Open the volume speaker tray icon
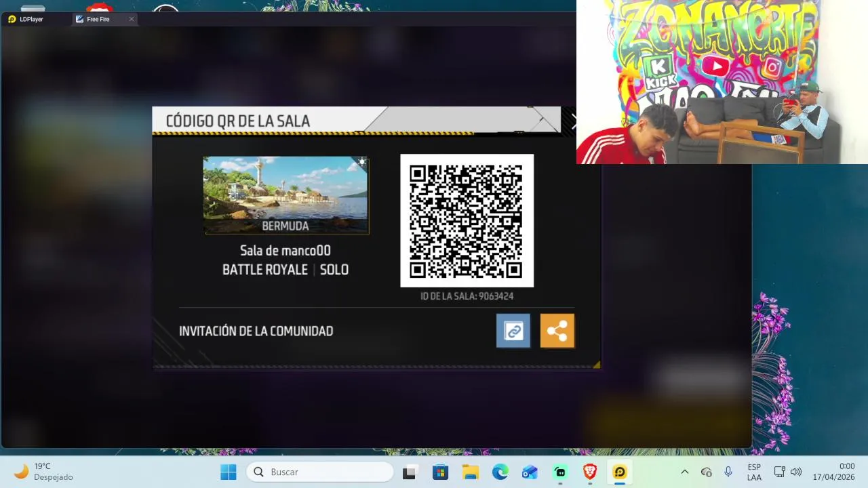 [796, 472]
